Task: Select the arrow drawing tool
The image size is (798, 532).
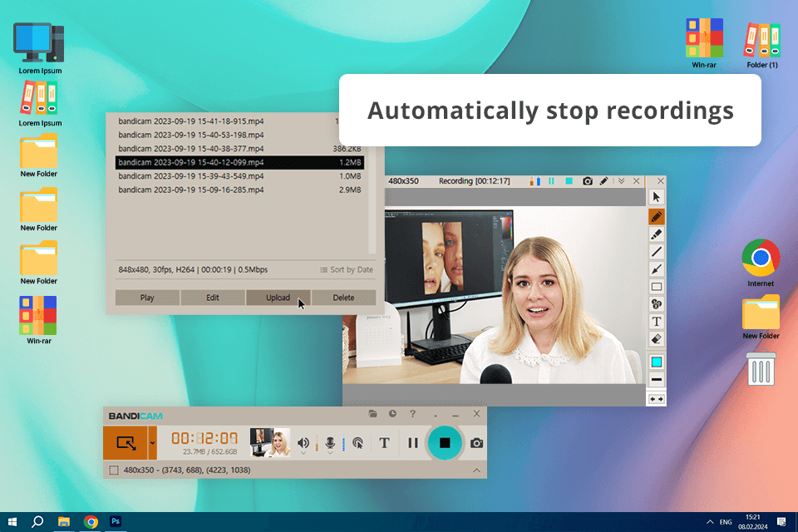Action: pos(656,269)
